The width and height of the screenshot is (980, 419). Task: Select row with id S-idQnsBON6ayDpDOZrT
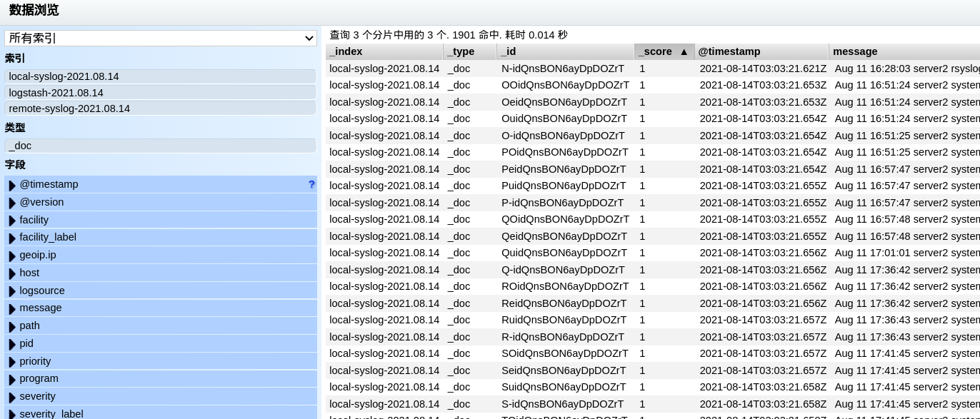pos(653,404)
